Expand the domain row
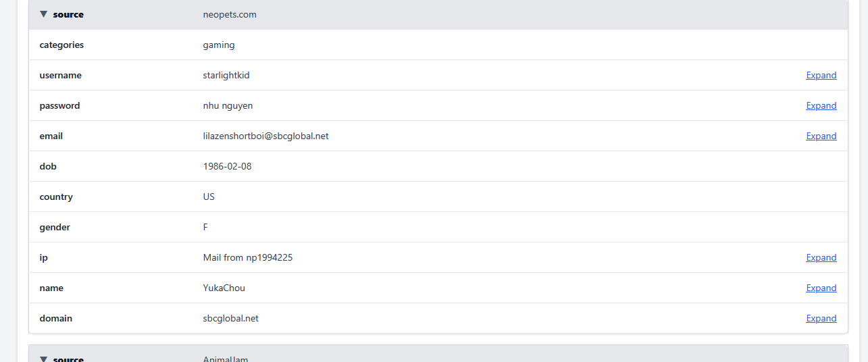The image size is (868, 362). click(821, 318)
